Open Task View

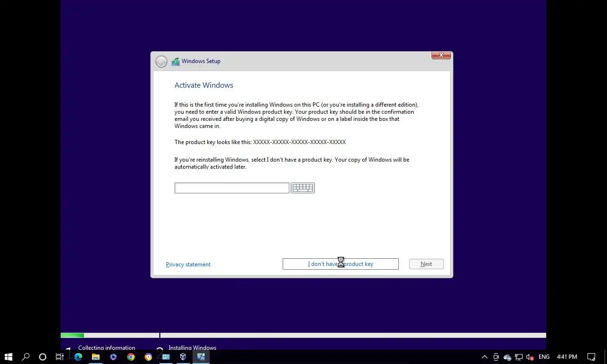(x=60, y=357)
